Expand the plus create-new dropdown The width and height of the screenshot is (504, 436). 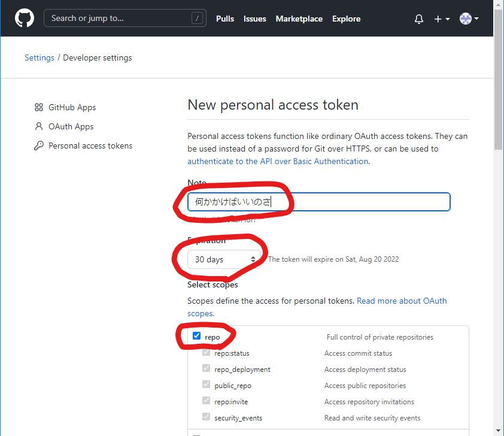click(442, 19)
